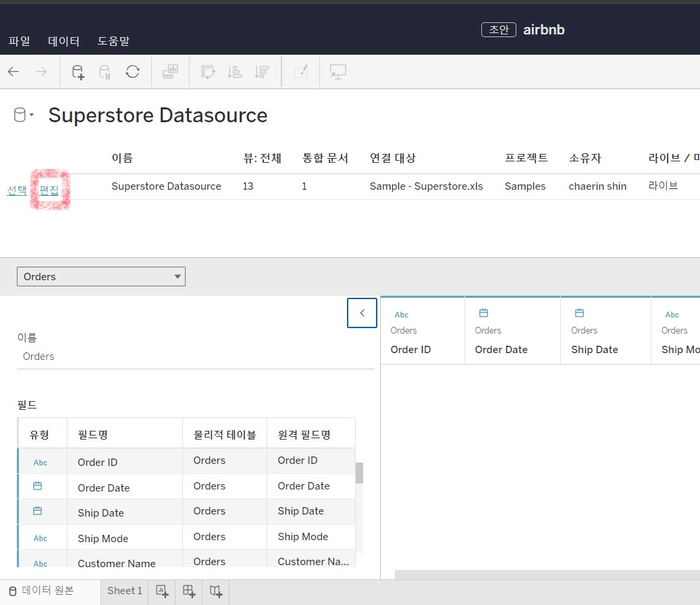Add new data source icon in toolbar
Screen dimensions: 700x605
click(x=78, y=72)
